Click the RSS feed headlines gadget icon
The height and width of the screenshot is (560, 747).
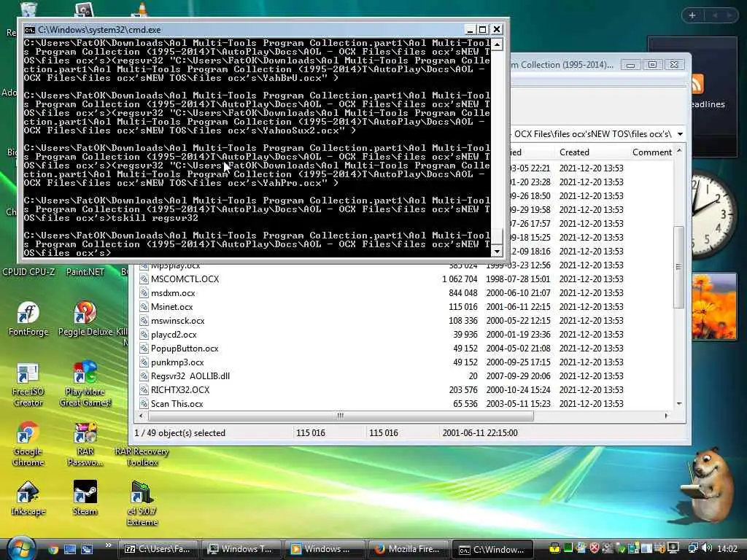click(697, 85)
